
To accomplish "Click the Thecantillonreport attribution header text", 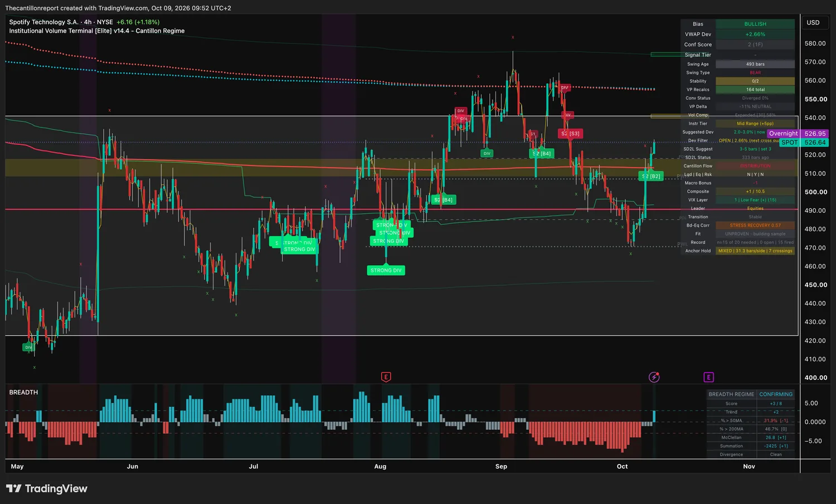I will pos(118,8).
